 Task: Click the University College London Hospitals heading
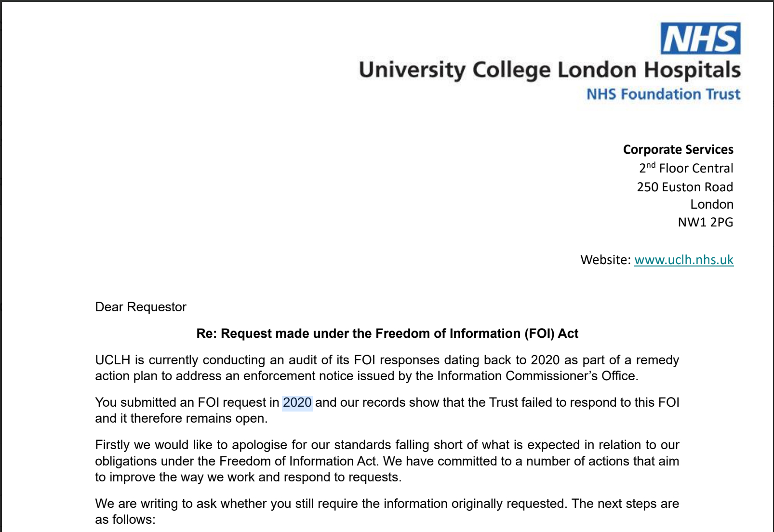pos(549,70)
